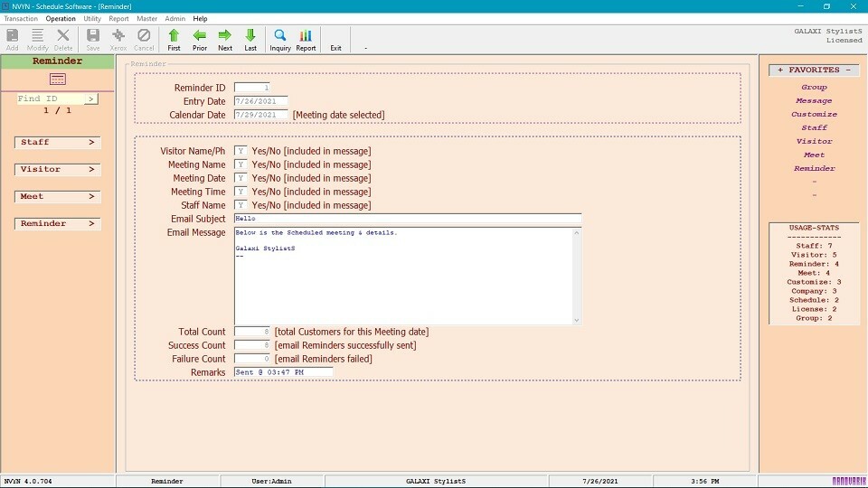The height and width of the screenshot is (488, 868).
Task: Click inside the Email Message text area
Action: coord(403,276)
